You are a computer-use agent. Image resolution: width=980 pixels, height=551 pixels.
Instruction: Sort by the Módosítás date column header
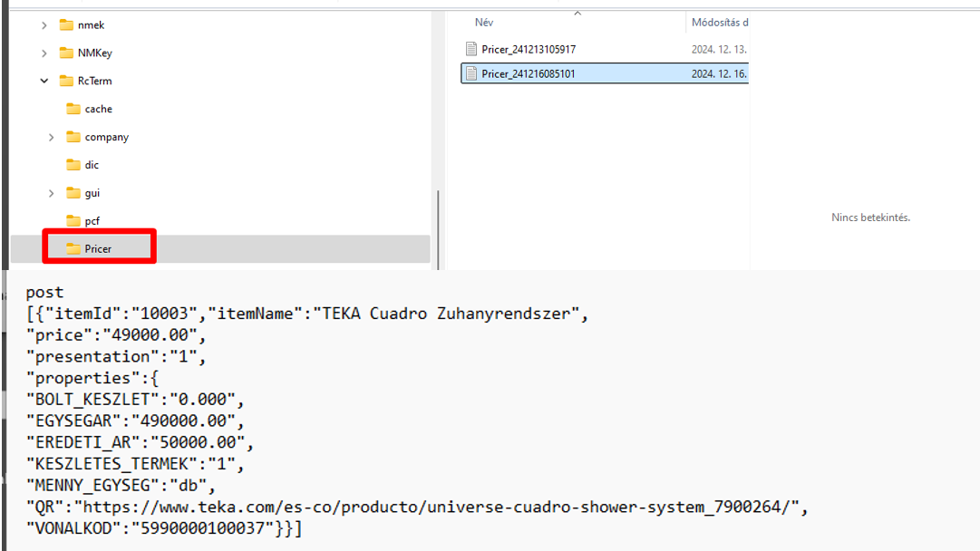point(719,23)
